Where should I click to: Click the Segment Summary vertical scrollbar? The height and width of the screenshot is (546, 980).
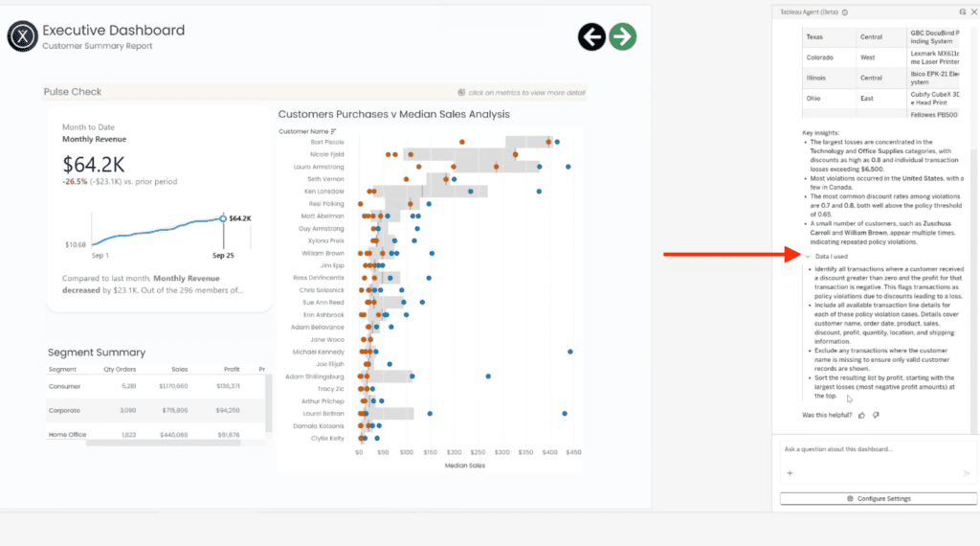pyautogui.click(x=269, y=402)
